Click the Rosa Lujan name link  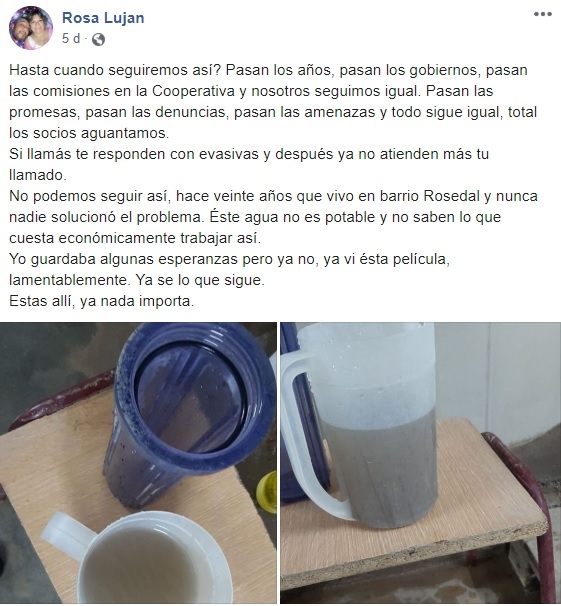(x=103, y=18)
